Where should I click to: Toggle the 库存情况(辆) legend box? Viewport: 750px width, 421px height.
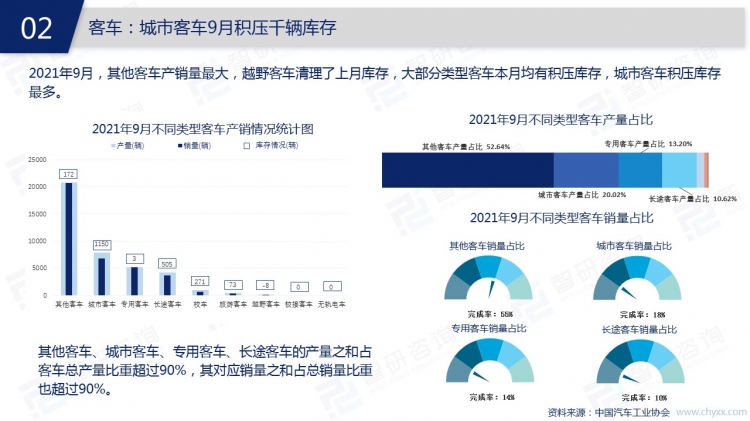click(x=246, y=146)
